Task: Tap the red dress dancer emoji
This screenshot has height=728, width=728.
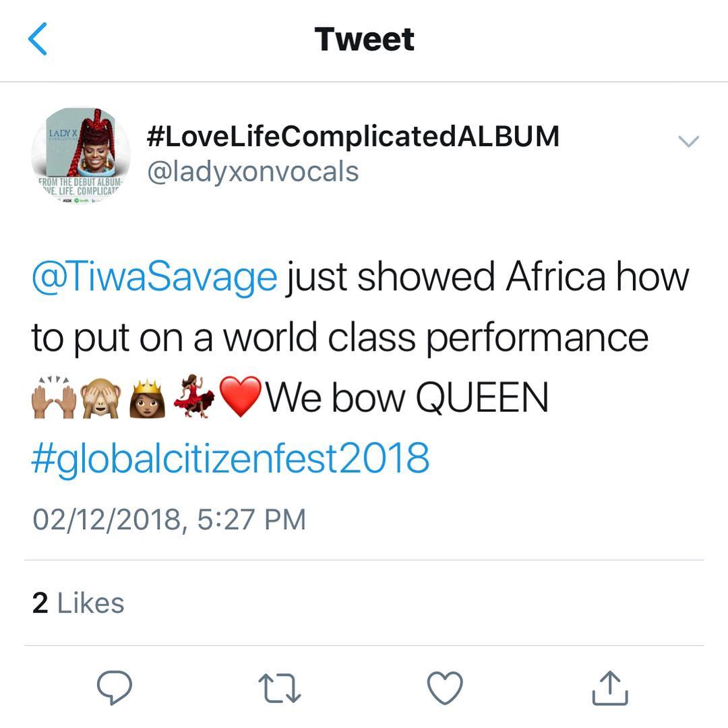Action: coord(194,396)
